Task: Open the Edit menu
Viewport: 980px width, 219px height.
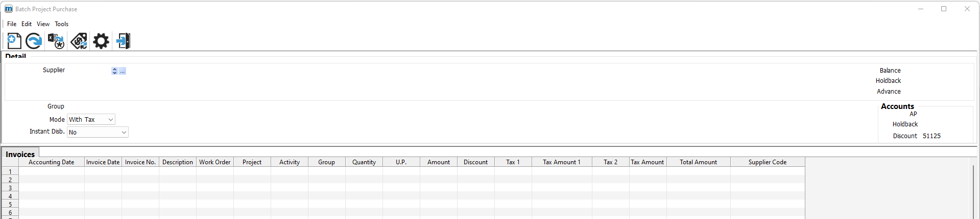Action: pos(27,24)
